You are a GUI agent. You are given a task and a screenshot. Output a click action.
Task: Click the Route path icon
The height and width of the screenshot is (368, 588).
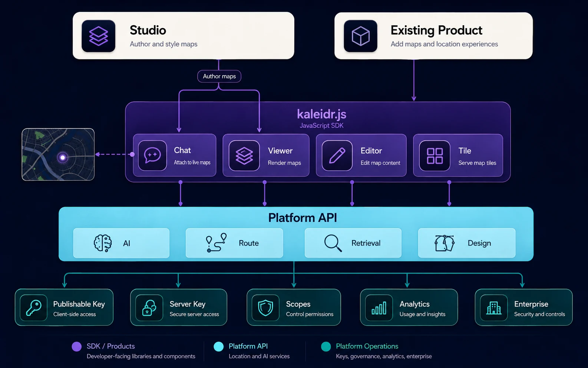[x=216, y=243]
